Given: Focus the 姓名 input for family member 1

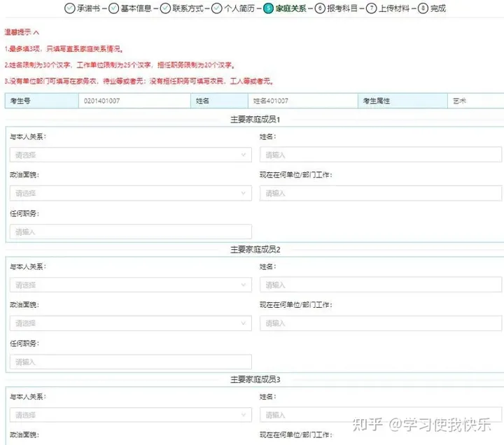Looking at the screenshot, I should coord(381,155).
